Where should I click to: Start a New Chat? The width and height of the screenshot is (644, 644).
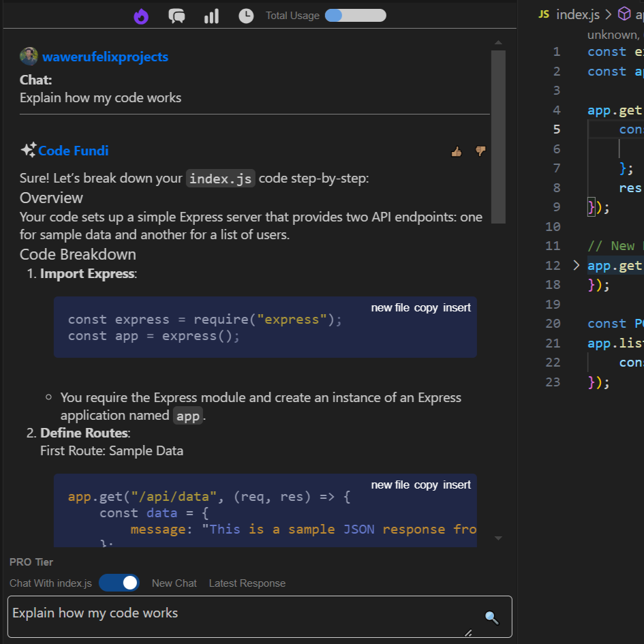(x=174, y=583)
